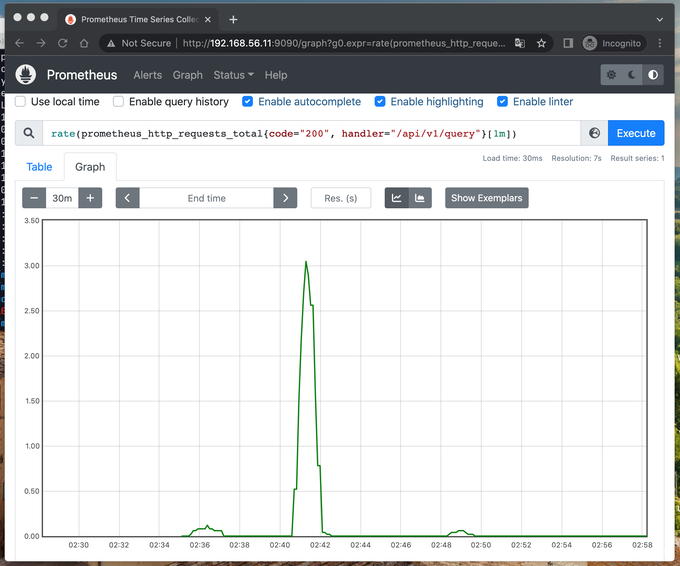This screenshot has height=566, width=680.
Task: Click the Incognito profile indicator
Action: pos(614,43)
